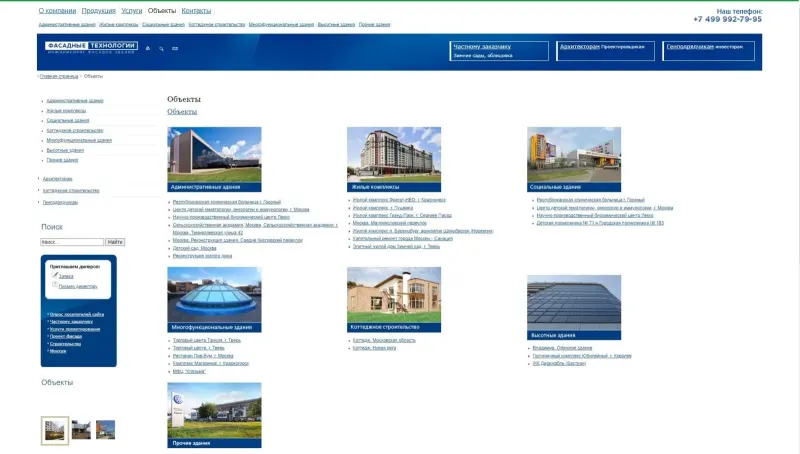Focus the Поиск search text field
This screenshot has width=800, height=454.
click(x=72, y=242)
